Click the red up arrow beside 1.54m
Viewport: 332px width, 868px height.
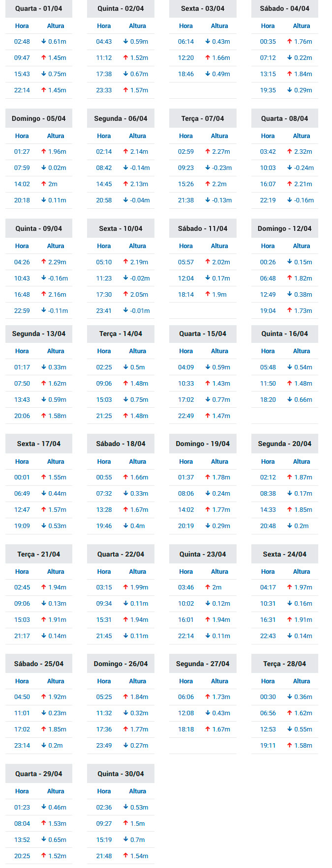tap(125, 856)
